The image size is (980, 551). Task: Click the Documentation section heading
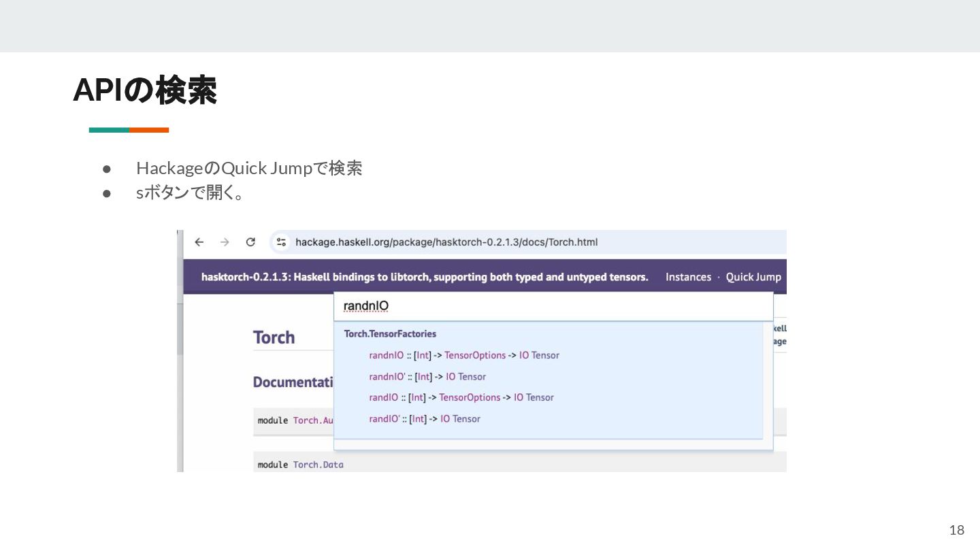click(x=293, y=382)
